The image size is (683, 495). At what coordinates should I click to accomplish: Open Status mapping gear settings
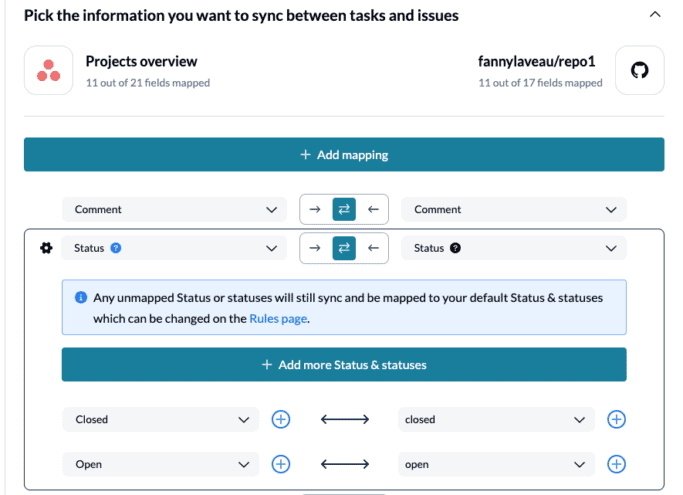pyautogui.click(x=45, y=248)
